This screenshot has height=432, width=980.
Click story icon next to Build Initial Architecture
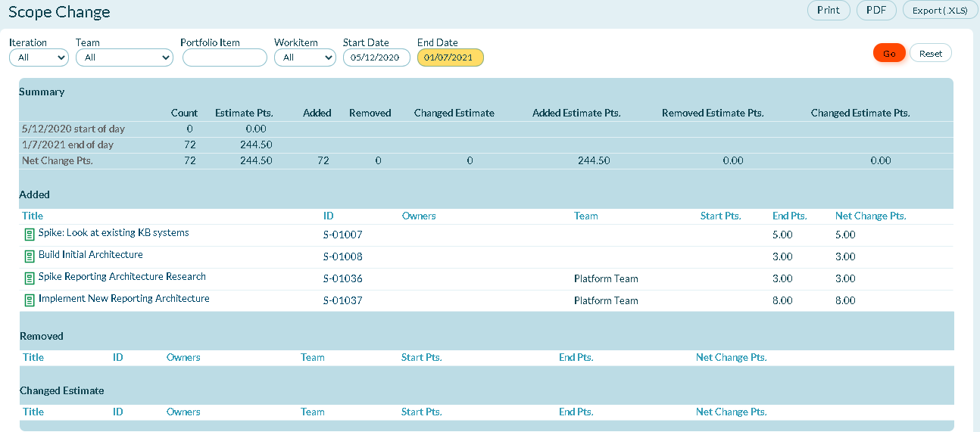(30, 256)
